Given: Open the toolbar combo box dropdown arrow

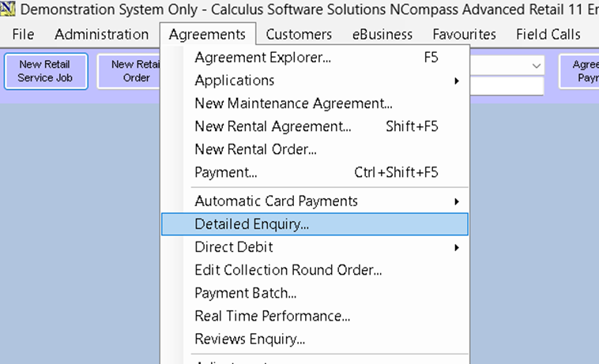Looking at the screenshot, I should tap(537, 66).
